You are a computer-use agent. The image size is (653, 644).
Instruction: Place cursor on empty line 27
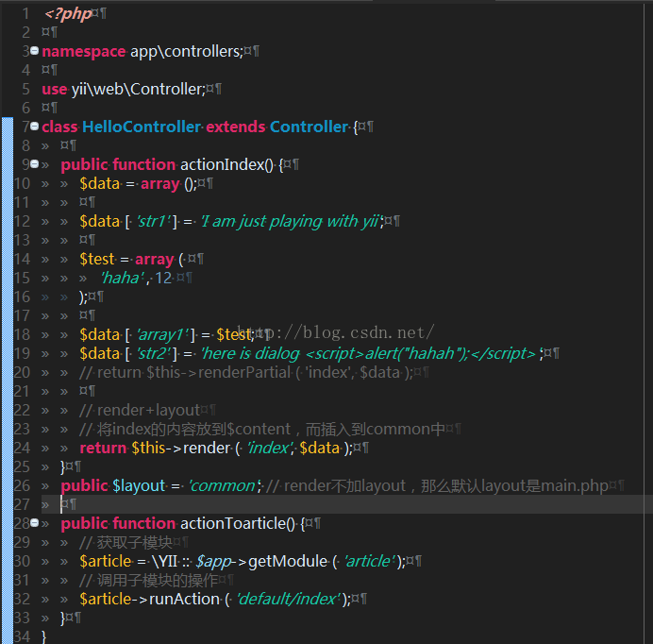(347, 504)
